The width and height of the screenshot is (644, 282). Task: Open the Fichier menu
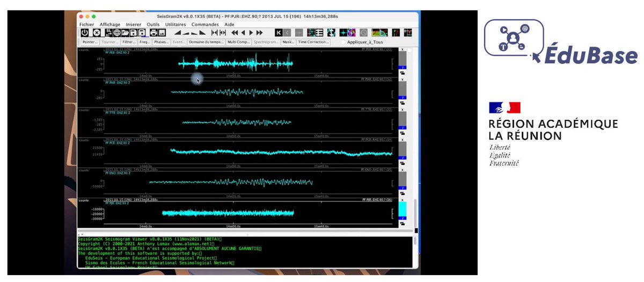tap(86, 24)
